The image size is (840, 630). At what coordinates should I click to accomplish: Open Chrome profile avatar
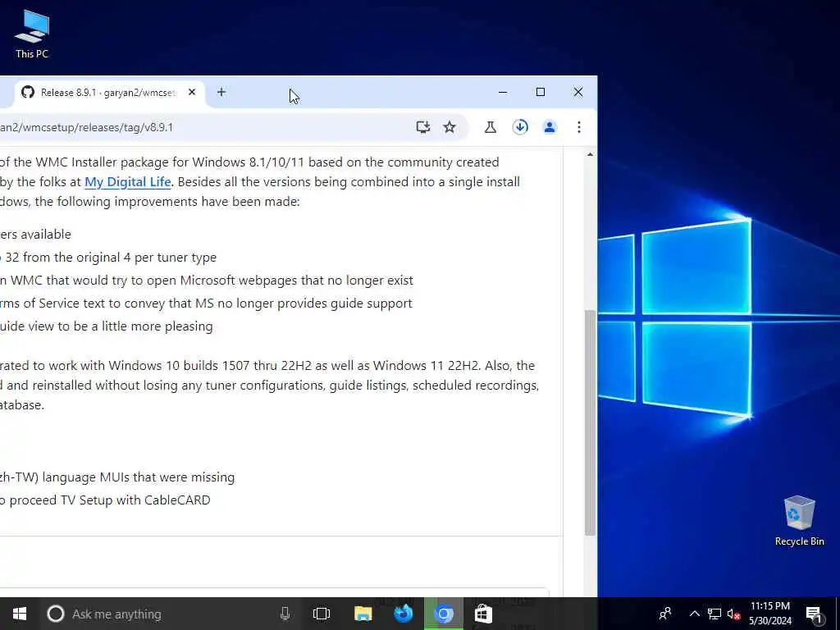550,127
